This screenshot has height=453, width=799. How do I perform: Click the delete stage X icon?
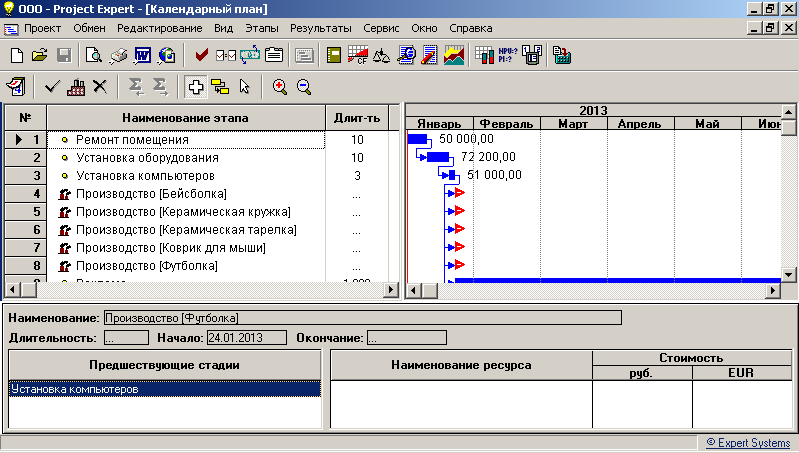click(x=100, y=87)
